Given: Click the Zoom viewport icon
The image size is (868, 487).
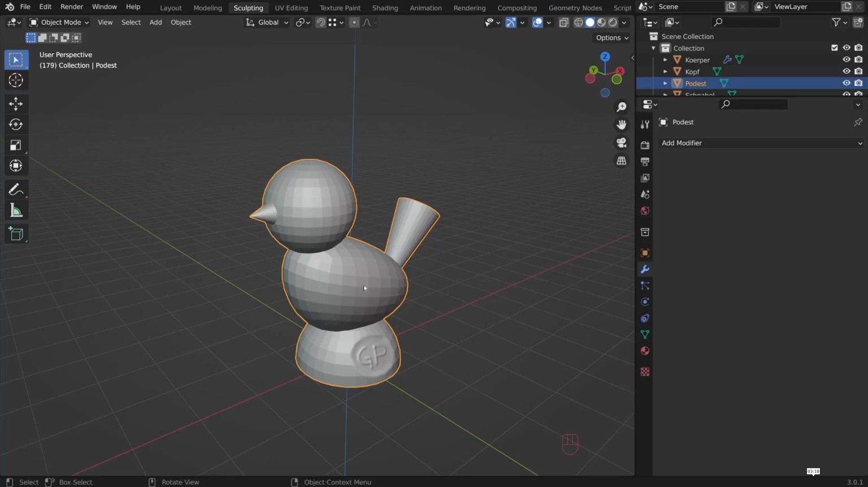Looking at the screenshot, I should click(622, 107).
